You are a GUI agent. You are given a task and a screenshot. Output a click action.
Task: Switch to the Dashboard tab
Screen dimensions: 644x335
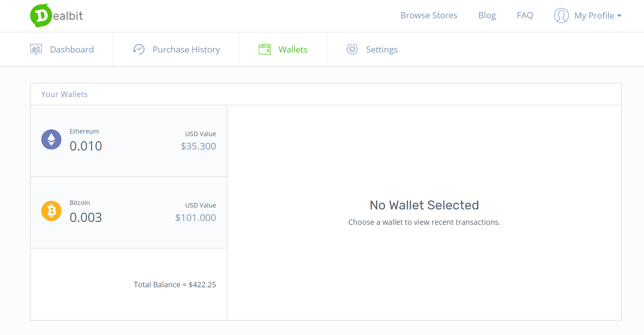[72, 50]
